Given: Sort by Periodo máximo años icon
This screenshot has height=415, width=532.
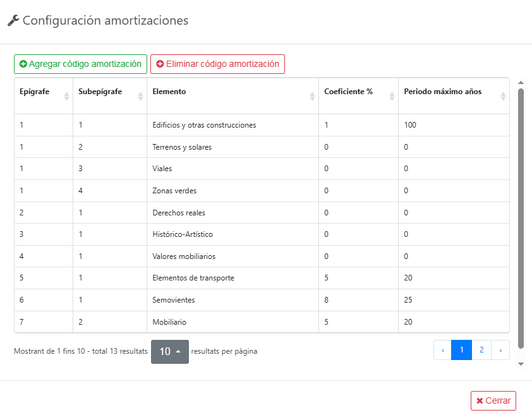Looking at the screenshot, I should click(503, 96).
